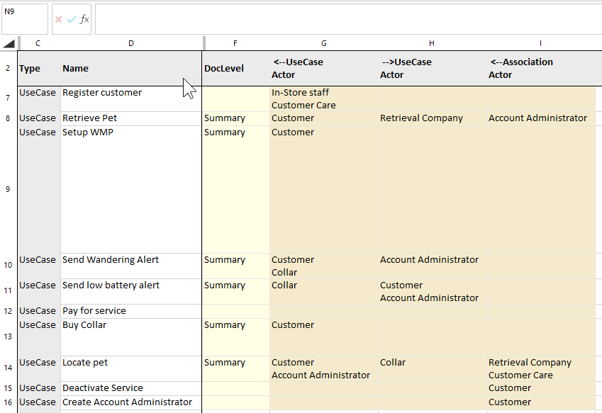Select the 'Retrieve Pet' cell
This screenshot has height=413, width=602.
click(x=131, y=119)
